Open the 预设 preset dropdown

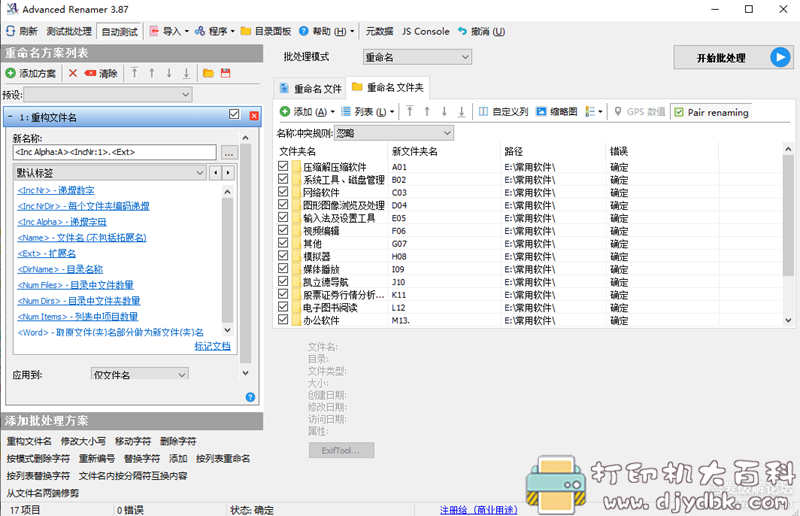coord(108,94)
